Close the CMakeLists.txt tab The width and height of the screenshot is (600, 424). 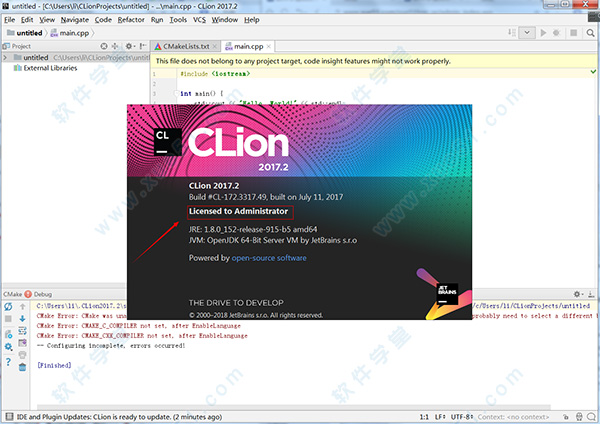pyautogui.click(x=215, y=46)
